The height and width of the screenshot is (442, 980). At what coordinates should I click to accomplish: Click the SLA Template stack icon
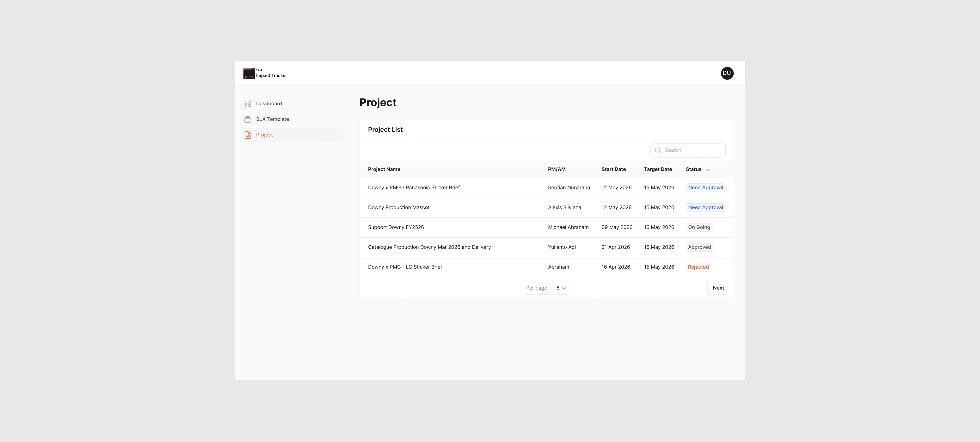248,119
